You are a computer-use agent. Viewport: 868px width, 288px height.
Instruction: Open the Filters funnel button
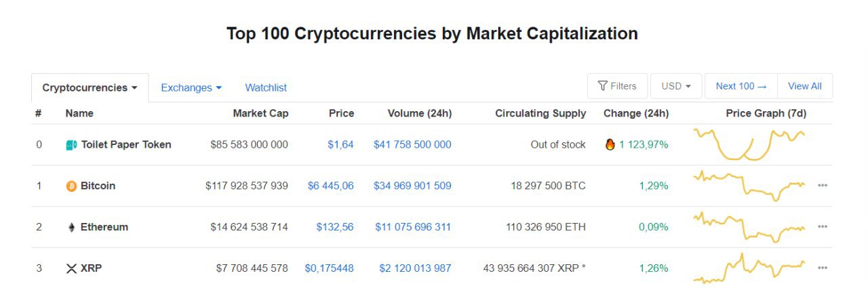(x=617, y=86)
